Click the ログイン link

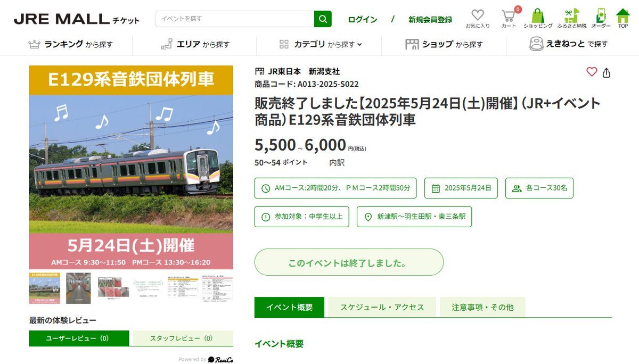coord(363,20)
